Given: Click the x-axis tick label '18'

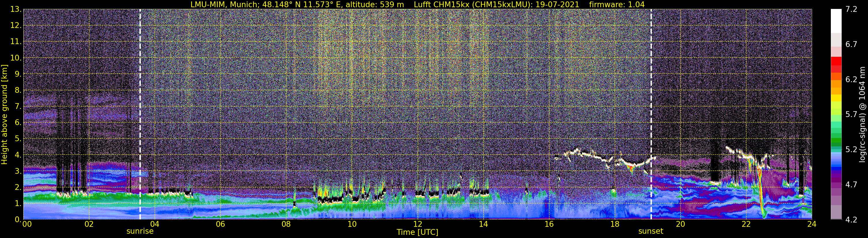Looking at the screenshot, I should [x=614, y=224].
